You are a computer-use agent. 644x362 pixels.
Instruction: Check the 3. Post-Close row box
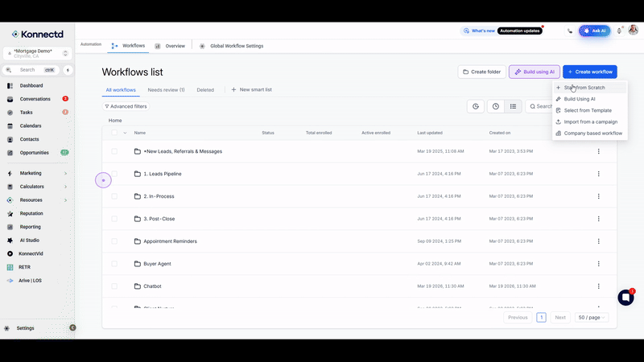pos(114,219)
